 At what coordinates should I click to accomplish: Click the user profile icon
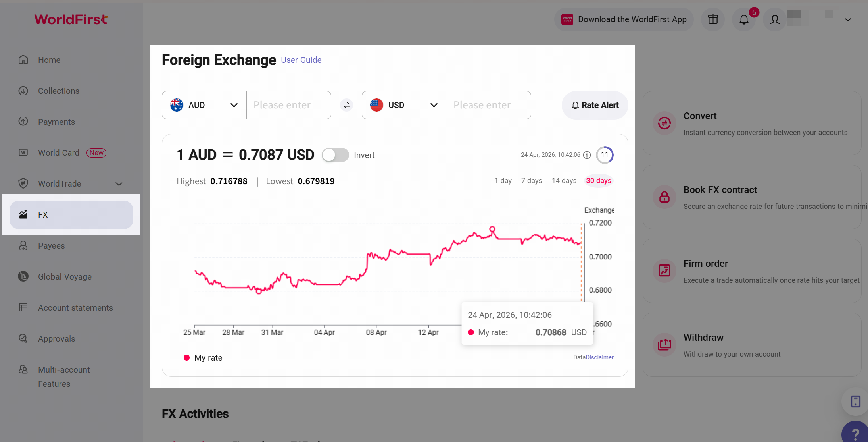(775, 19)
